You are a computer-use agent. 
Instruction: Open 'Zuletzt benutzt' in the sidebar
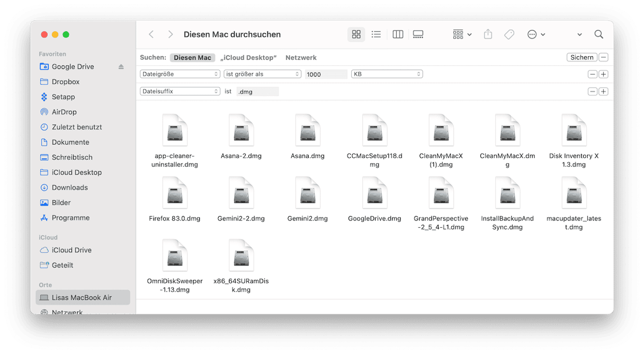point(77,127)
